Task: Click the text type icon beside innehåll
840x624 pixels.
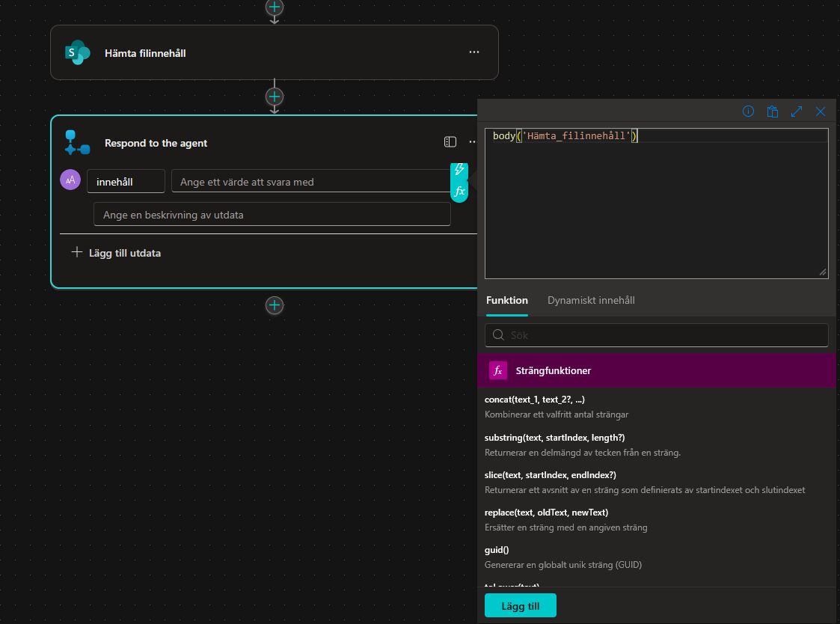Action: click(70, 180)
